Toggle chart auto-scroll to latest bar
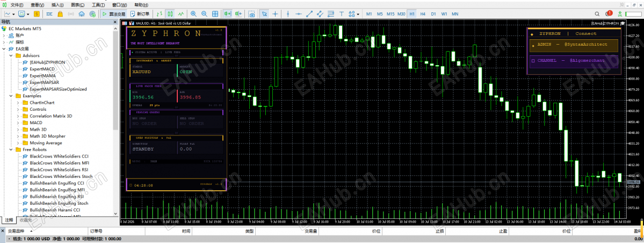Screen dimensions: 644x243 (x=227, y=13)
